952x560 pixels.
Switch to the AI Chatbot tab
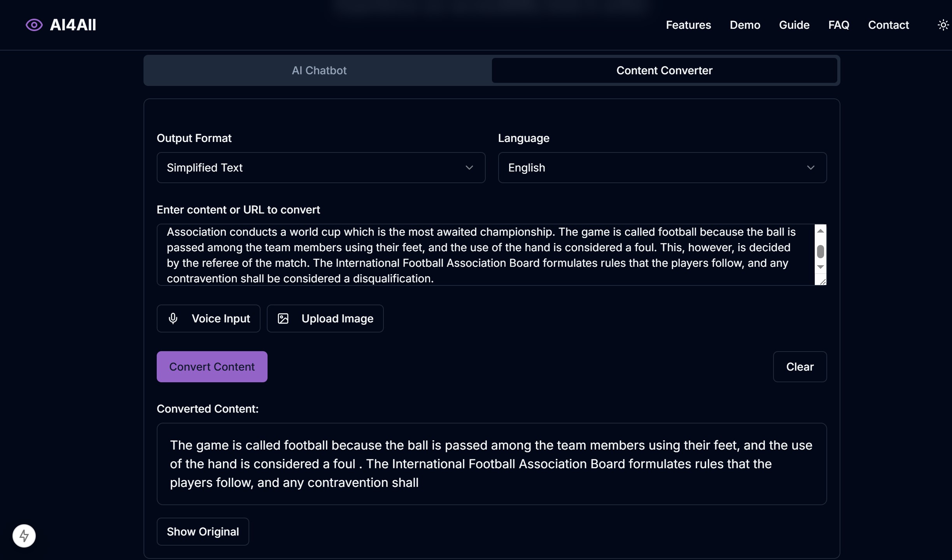pos(319,70)
